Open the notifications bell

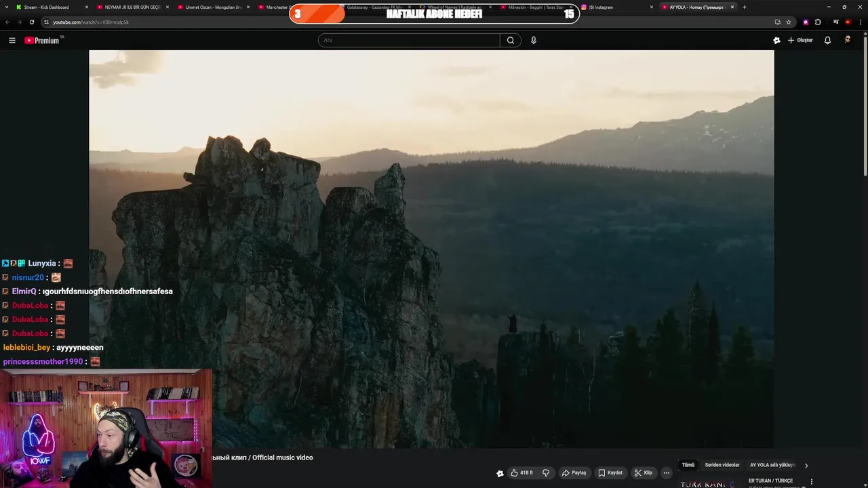(827, 41)
